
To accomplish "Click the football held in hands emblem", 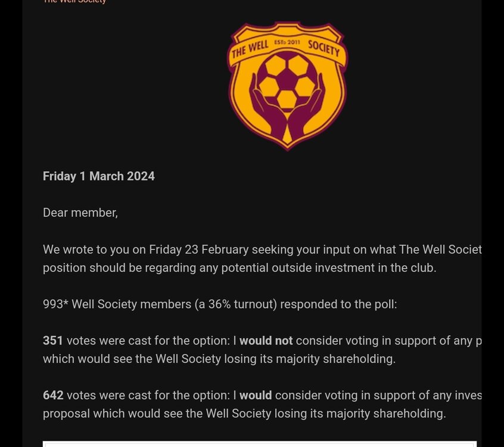I will coord(287,83).
